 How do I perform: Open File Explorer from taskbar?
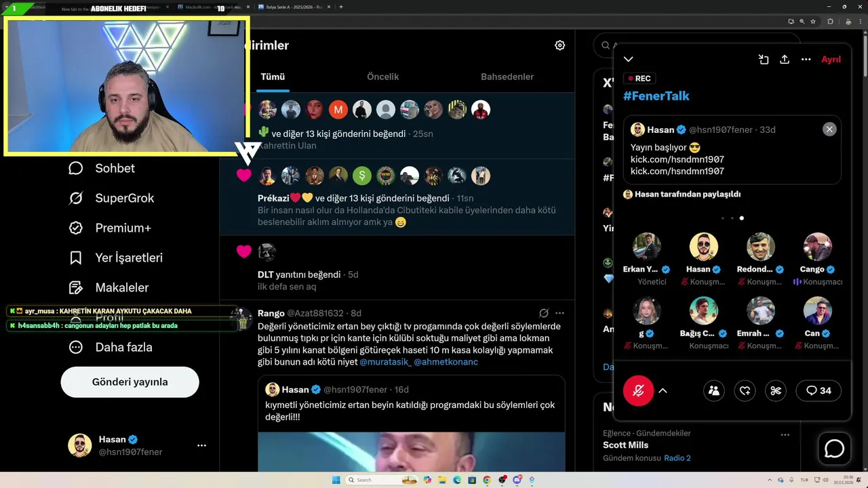click(442, 480)
